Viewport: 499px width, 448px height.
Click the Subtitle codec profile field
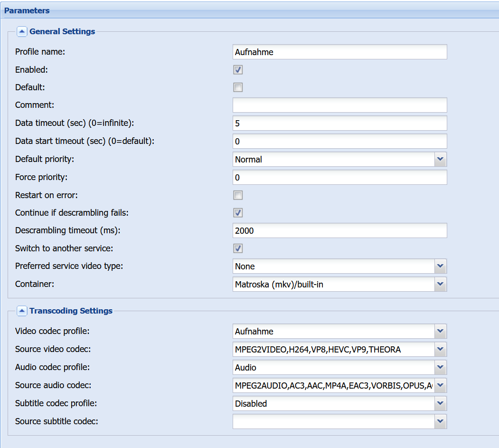point(334,403)
